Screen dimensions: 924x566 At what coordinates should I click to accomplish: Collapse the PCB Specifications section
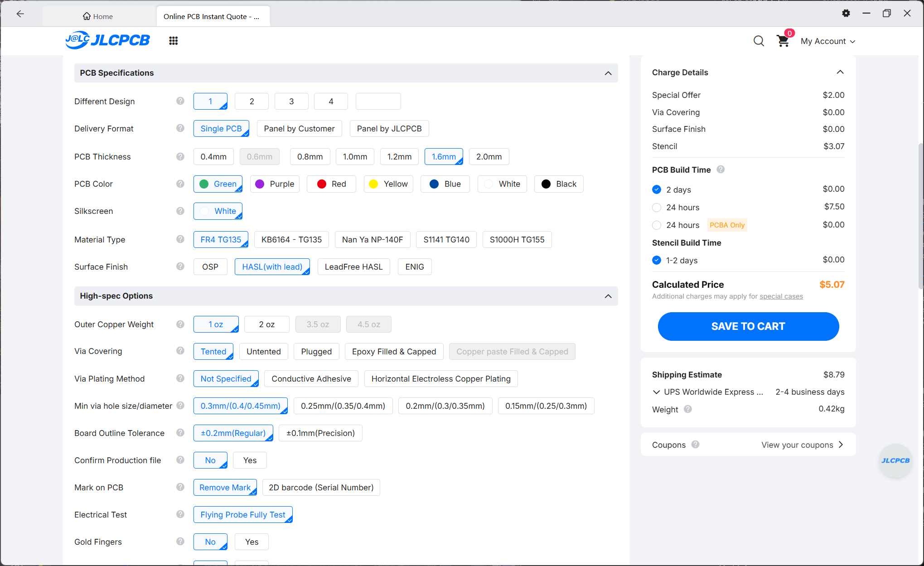[x=608, y=73]
